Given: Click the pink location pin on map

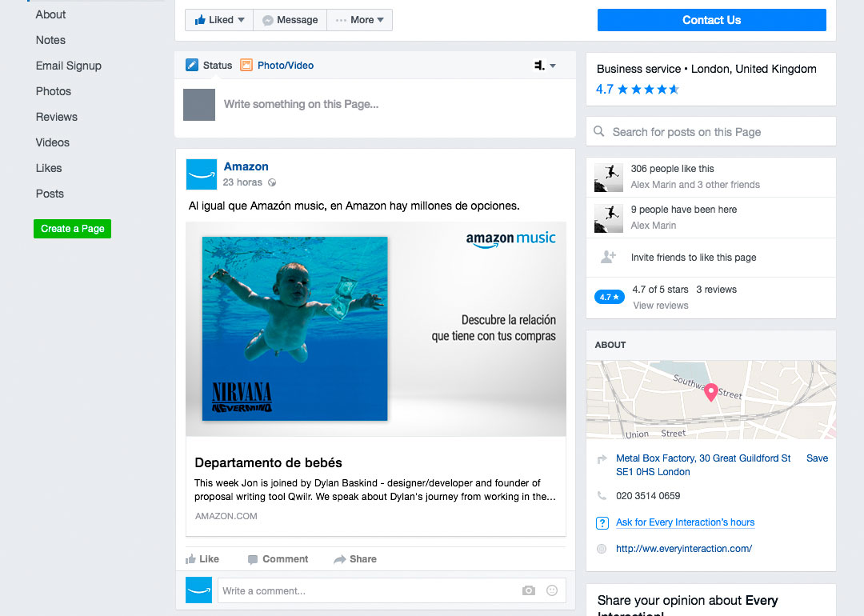Looking at the screenshot, I should coord(711,392).
